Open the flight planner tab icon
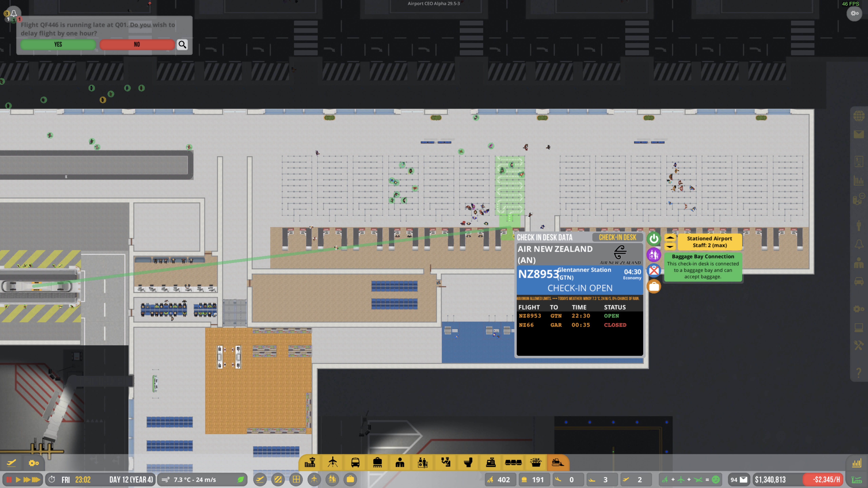The height and width of the screenshot is (488, 868). tap(11, 463)
